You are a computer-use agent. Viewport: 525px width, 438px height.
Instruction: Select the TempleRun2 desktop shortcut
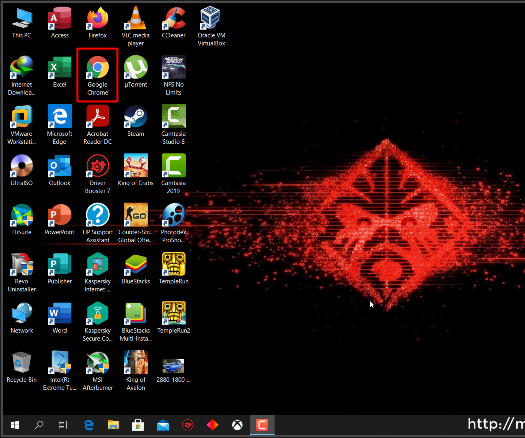click(x=173, y=318)
